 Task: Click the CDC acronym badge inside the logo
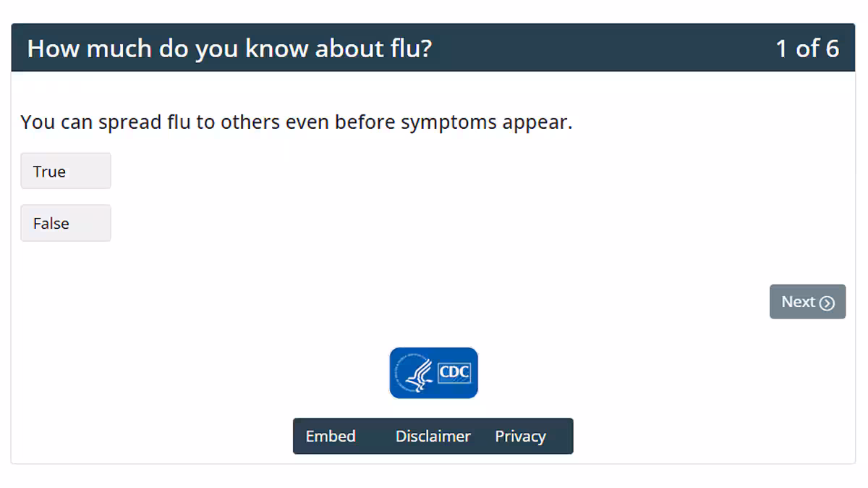(452, 373)
